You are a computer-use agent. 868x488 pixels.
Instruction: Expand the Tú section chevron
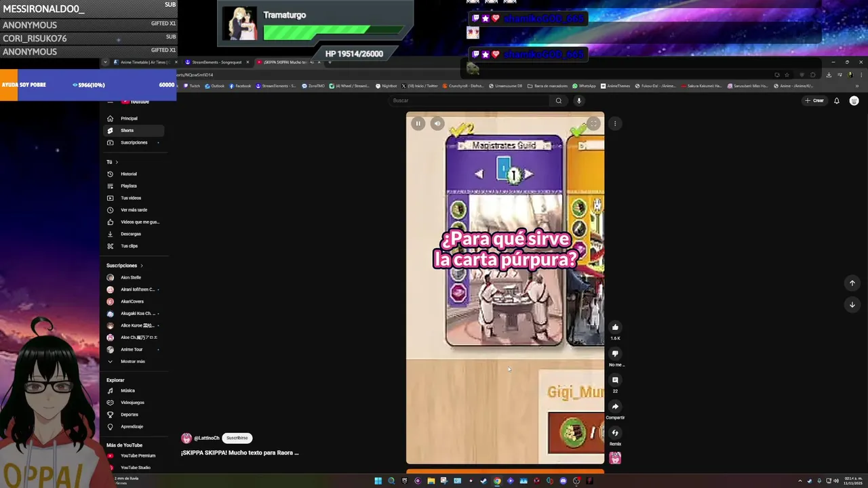117,162
